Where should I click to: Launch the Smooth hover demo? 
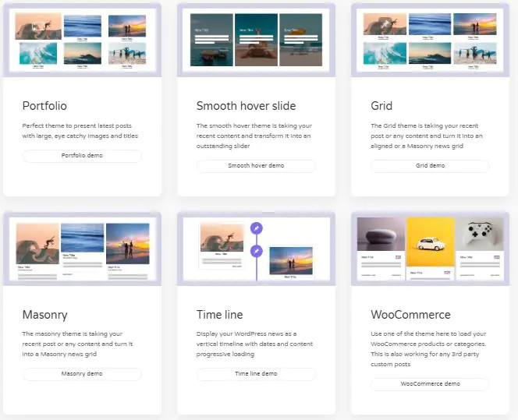tap(256, 166)
